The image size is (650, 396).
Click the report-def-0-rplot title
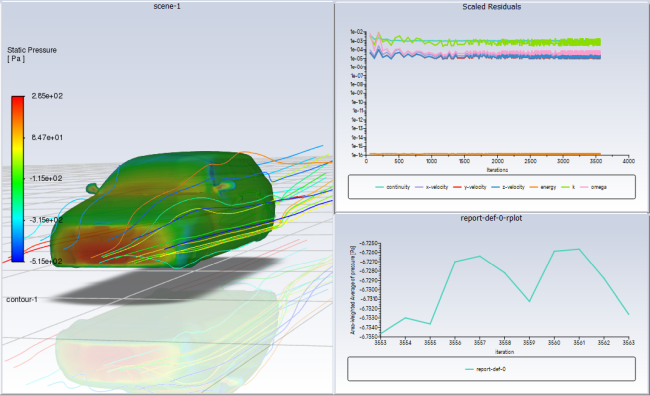491,218
